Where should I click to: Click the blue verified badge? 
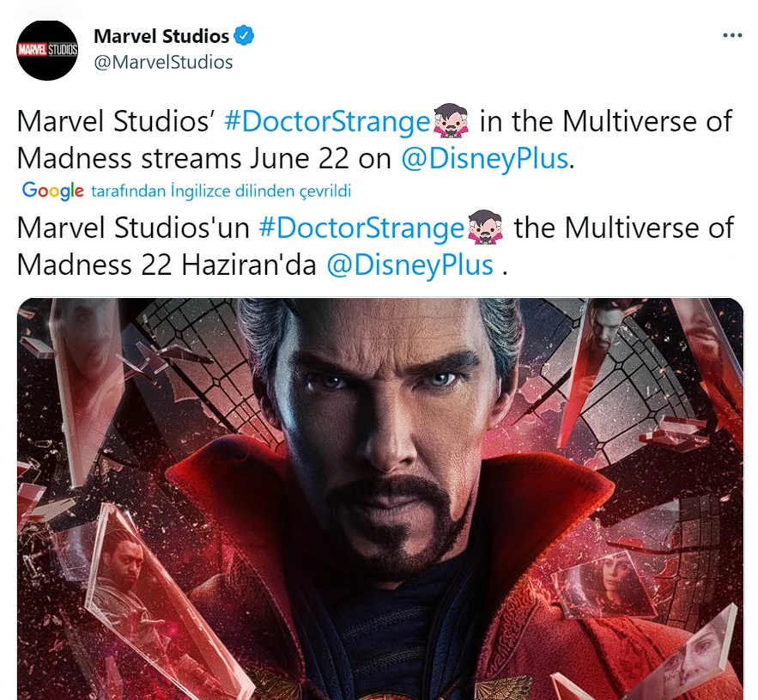tap(244, 36)
